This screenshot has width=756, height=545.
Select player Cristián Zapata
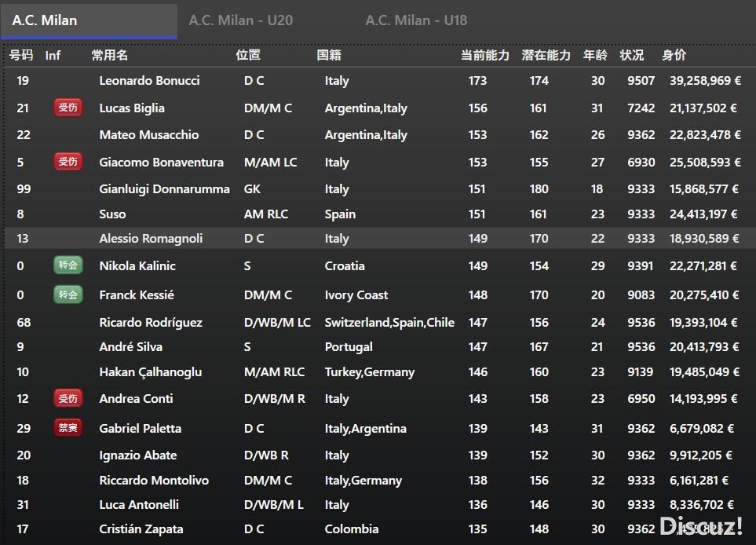point(141,529)
